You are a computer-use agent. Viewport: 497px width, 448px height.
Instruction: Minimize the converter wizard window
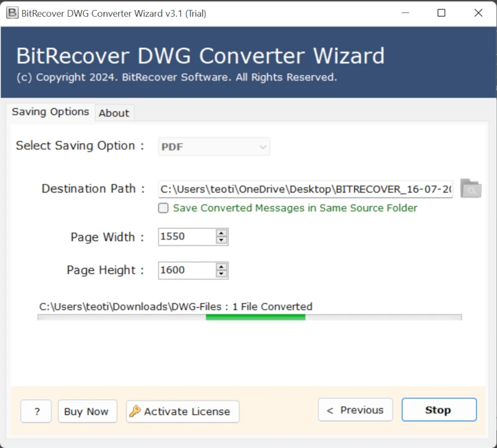(405, 13)
